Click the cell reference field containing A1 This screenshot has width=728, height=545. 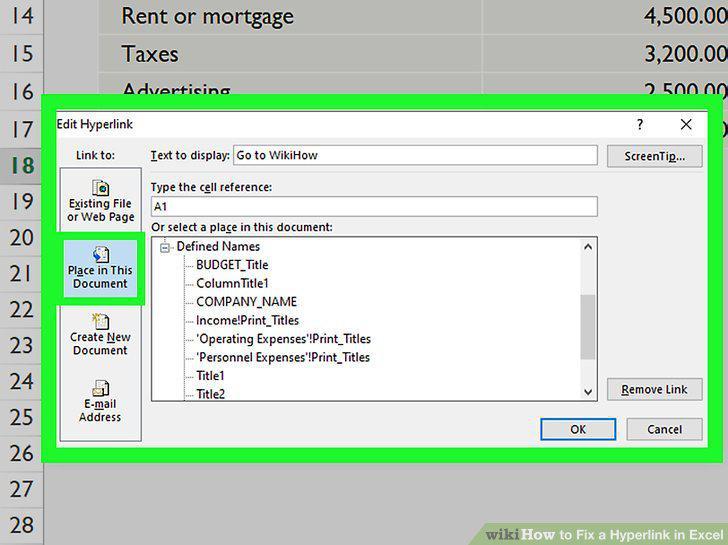click(374, 207)
